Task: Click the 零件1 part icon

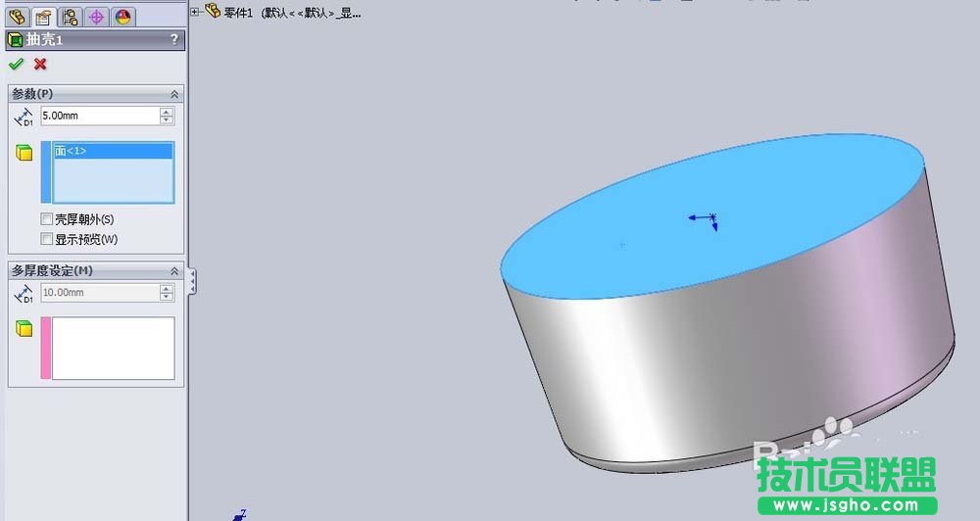Action: click(x=213, y=11)
